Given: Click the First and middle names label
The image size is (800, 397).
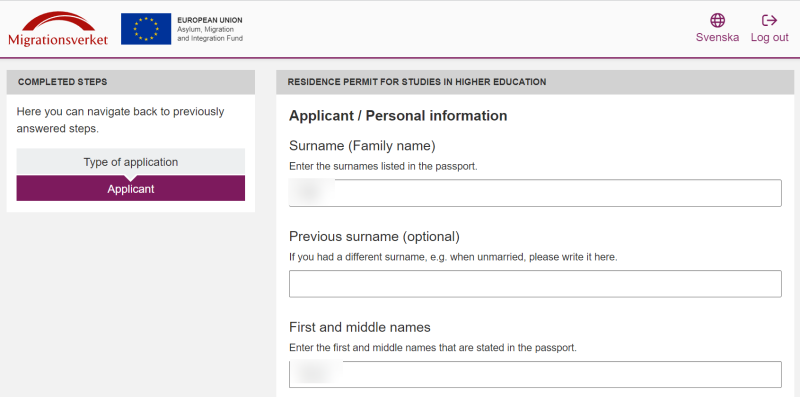Looking at the screenshot, I should [360, 327].
